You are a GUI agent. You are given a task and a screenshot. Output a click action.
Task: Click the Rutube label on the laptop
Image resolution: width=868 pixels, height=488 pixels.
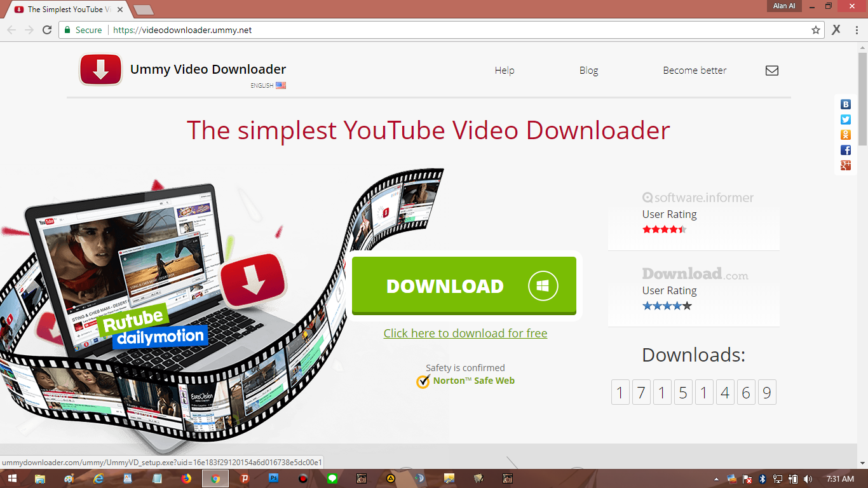coord(135,320)
